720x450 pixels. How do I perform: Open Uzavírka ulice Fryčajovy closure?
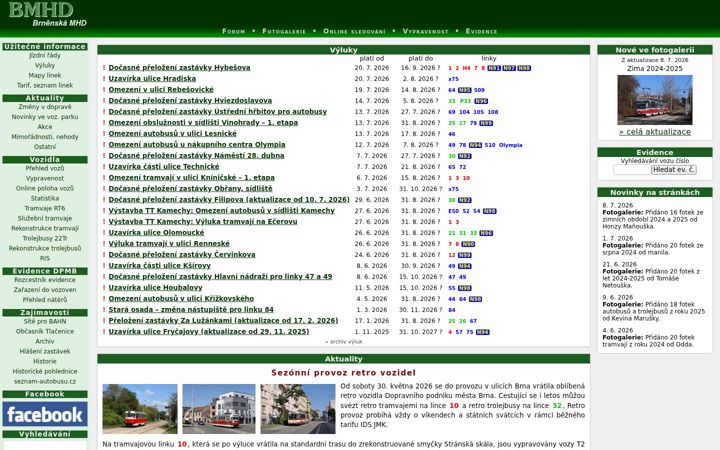click(x=208, y=332)
